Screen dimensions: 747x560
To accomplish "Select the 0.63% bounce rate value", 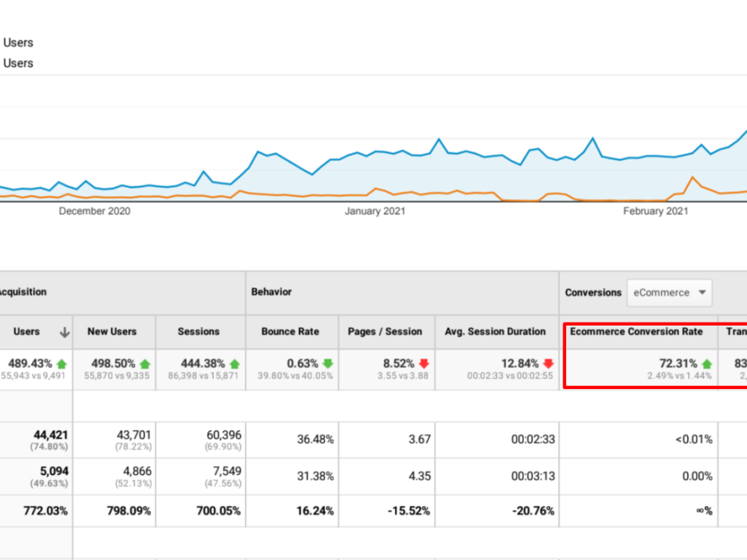I will 303,364.
